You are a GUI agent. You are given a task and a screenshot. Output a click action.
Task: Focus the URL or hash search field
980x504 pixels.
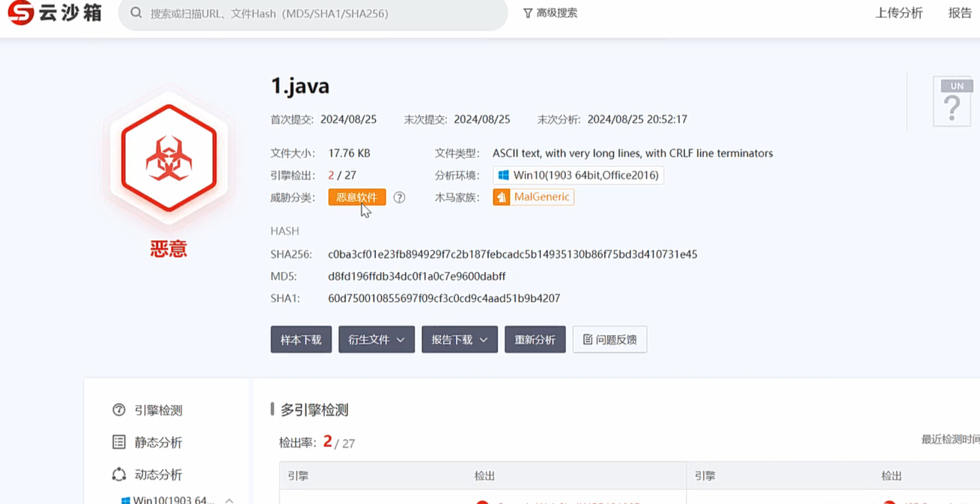coord(313,14)
